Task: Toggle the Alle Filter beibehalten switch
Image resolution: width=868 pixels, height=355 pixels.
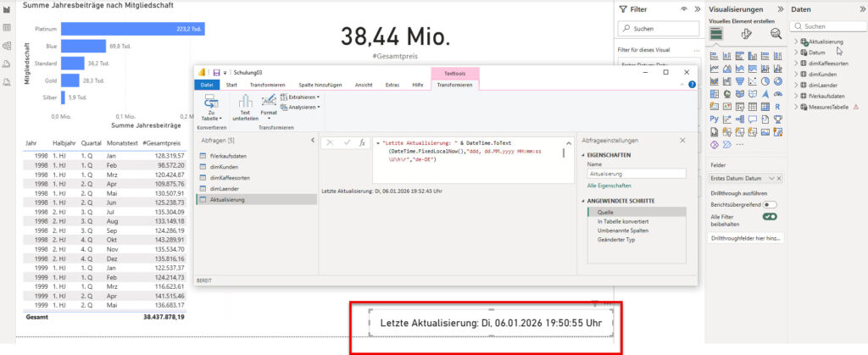Action: pyautogui.click(x=770, y=216)
